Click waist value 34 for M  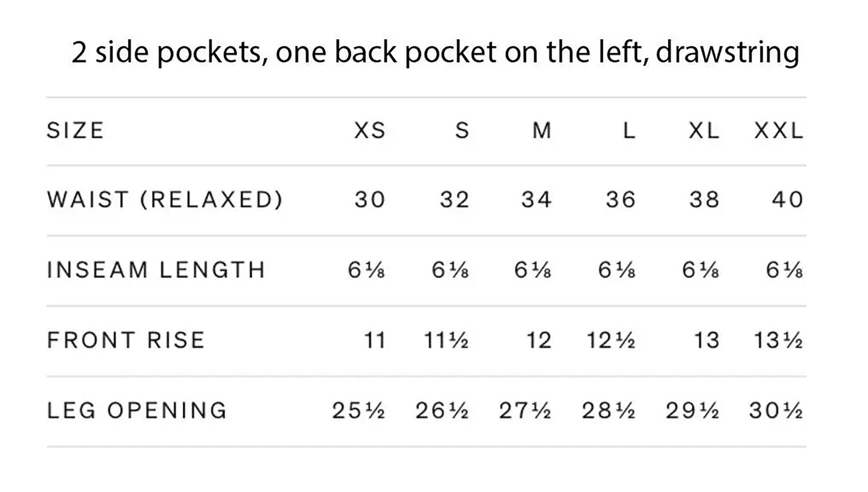click(x=536, y=199)
